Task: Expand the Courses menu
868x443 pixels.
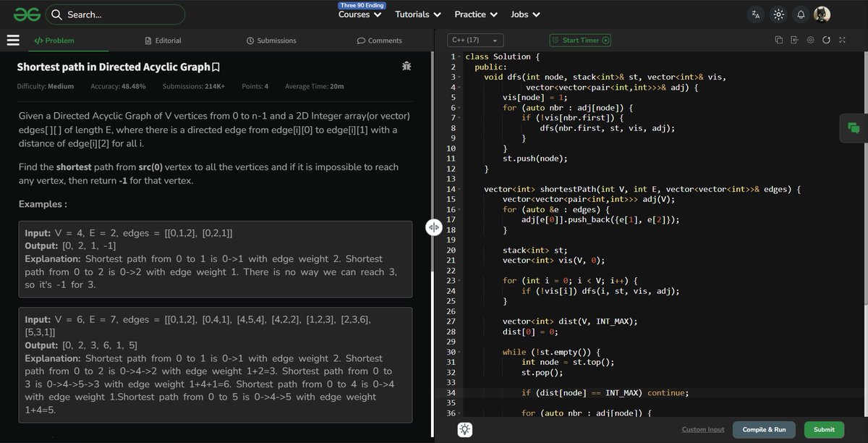Action: click(x=359, y=14)
